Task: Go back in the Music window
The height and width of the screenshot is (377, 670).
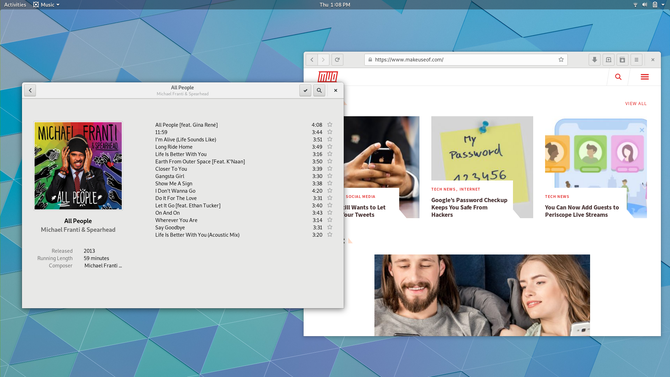Action: coord(30,90)
